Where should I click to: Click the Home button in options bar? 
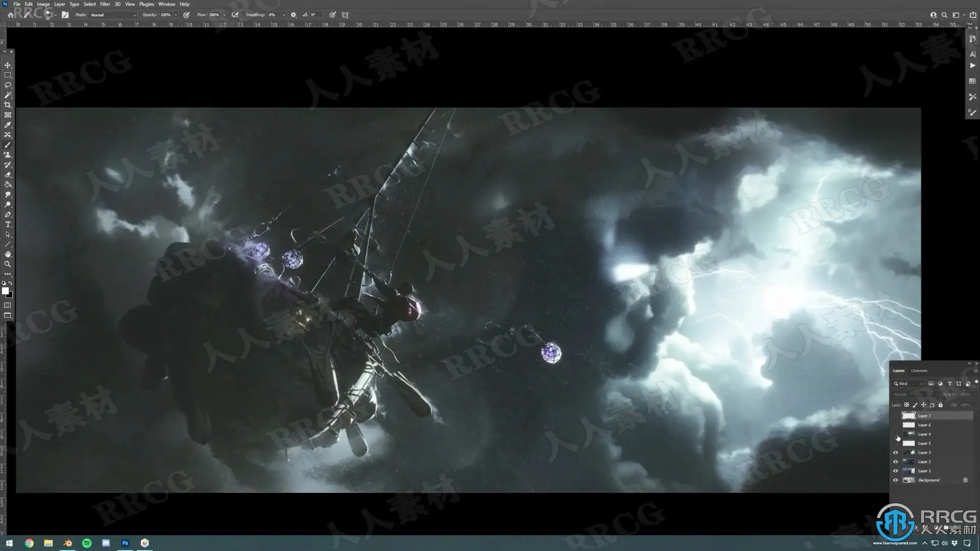[10, 15]
